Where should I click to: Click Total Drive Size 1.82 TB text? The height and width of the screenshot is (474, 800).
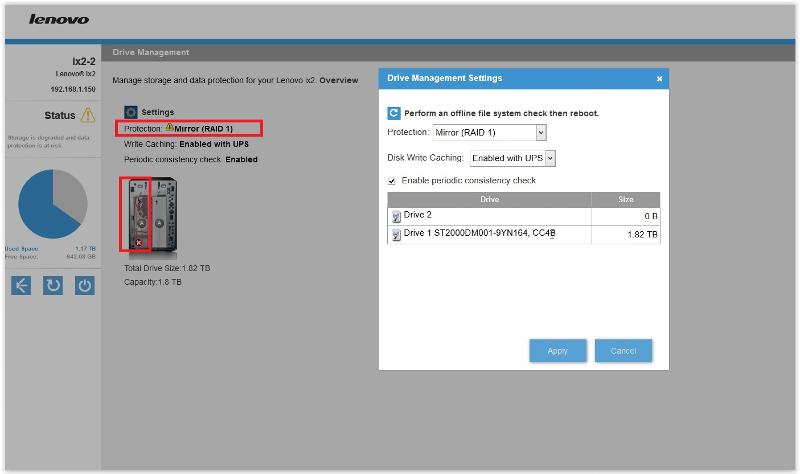coord(167,268)
